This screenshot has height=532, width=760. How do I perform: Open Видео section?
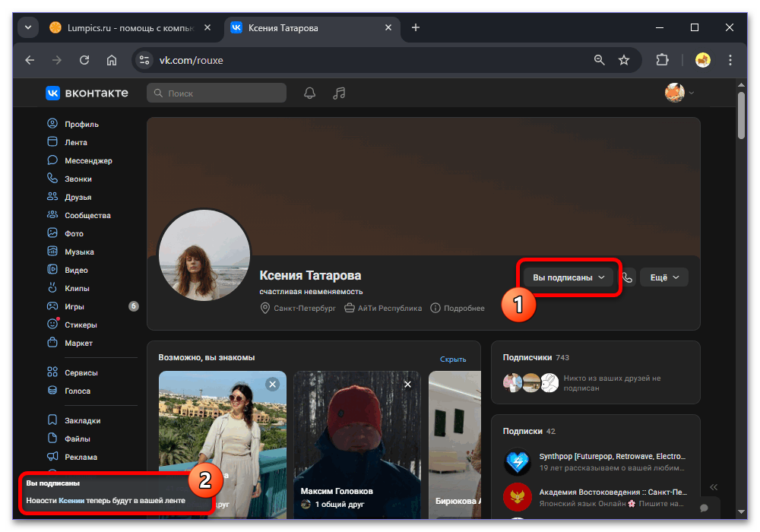coord(68,270)
